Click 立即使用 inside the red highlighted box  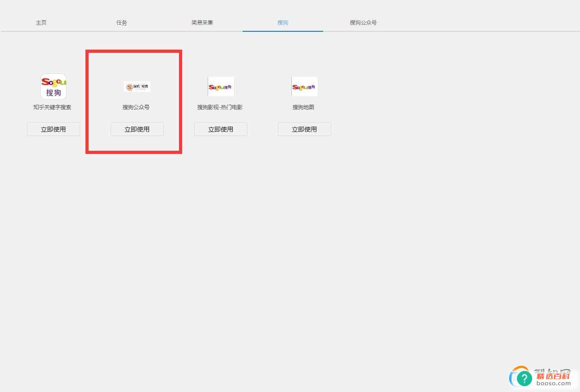[x=137, y=129]
